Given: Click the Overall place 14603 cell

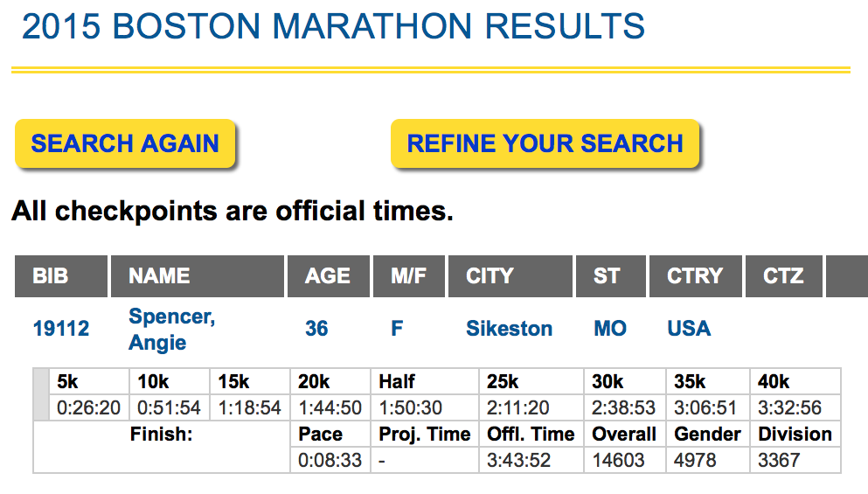Looking at the screenshot, I should [625, 460].
